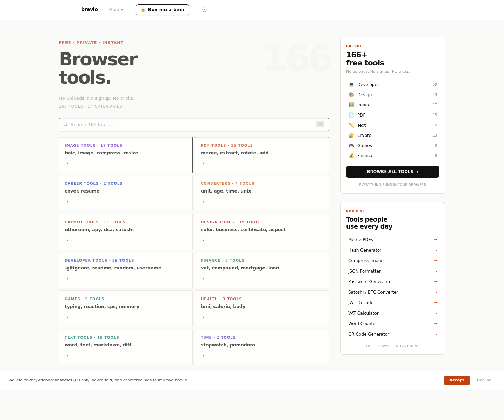Toggle dark mode with the moon icon
Screen dimensions: 504x420
pos(205,10)
